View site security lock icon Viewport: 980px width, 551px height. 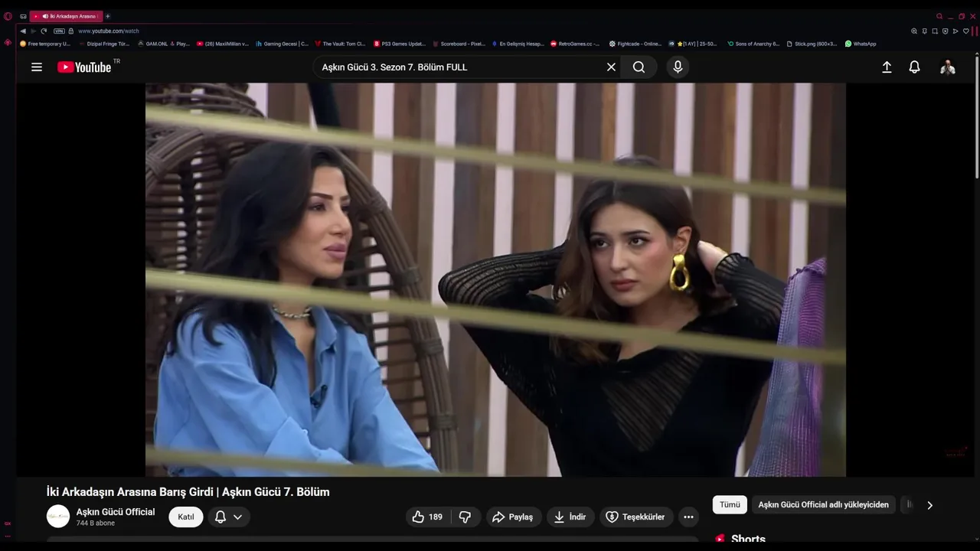71,31
